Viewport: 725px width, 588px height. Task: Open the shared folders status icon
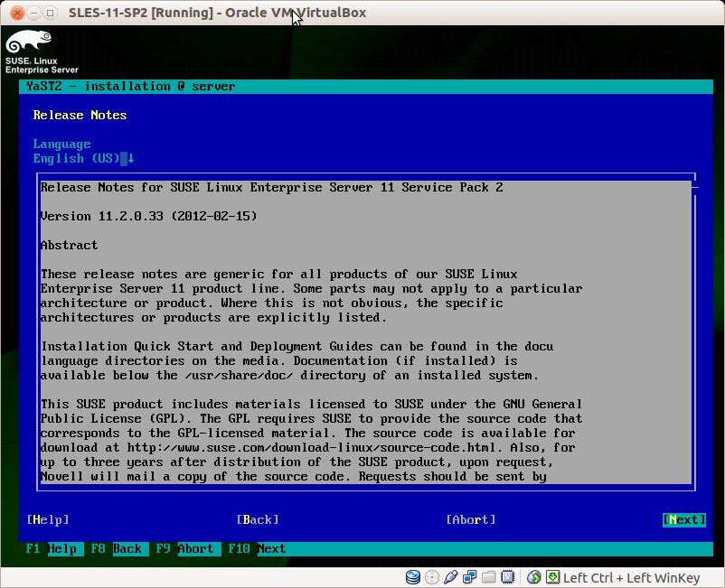pyautogui.click(x=489, y=577)
